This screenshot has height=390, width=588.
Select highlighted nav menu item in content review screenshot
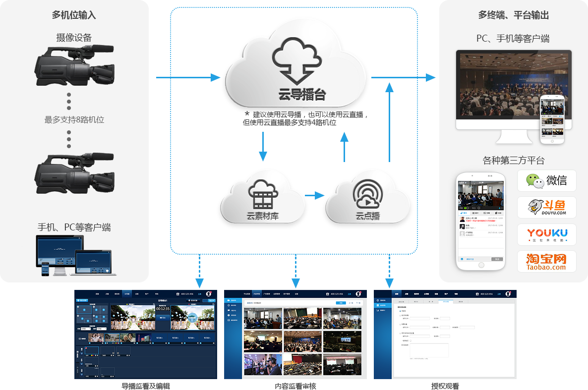[x=256, y=294]
